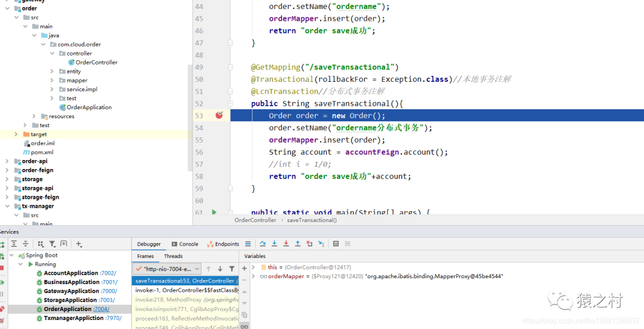Select the Frames tab
The image size is (644, 329).
coord(145,256)
